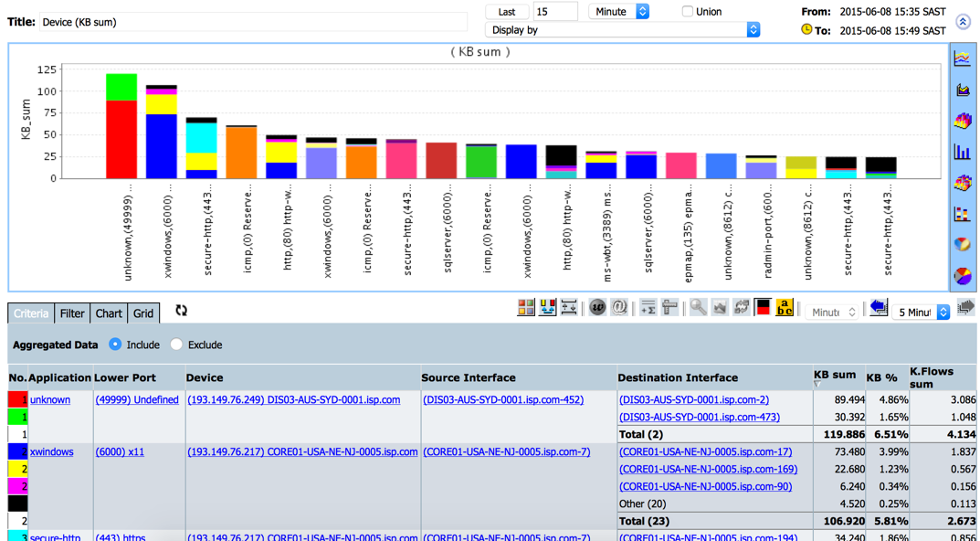Click the Last value field showing 15

coord(555,11)
